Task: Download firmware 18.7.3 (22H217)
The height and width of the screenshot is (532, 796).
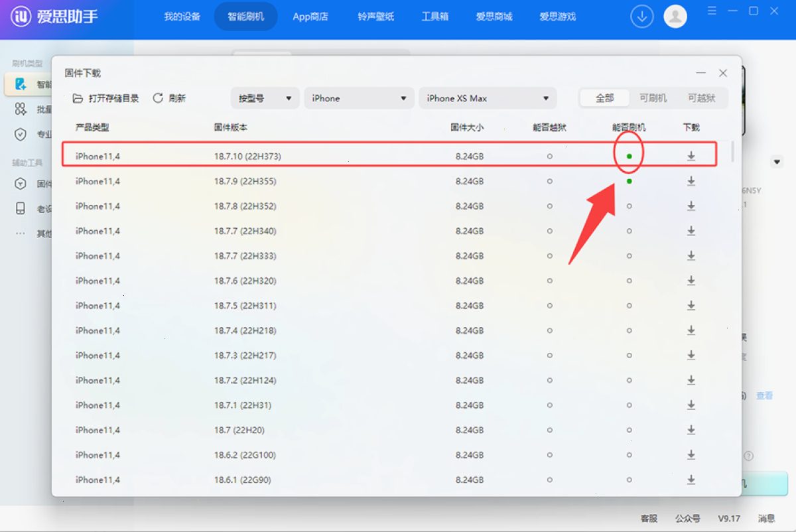Action: pyautogui.click(x=691, y=356)
